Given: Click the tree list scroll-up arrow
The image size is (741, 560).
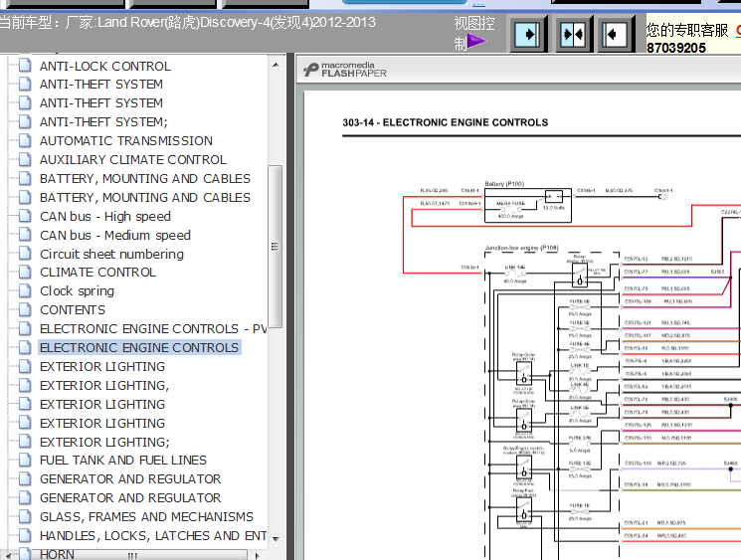Looking at the screenshot, I should pyautogui.click(x=276, y=65).
